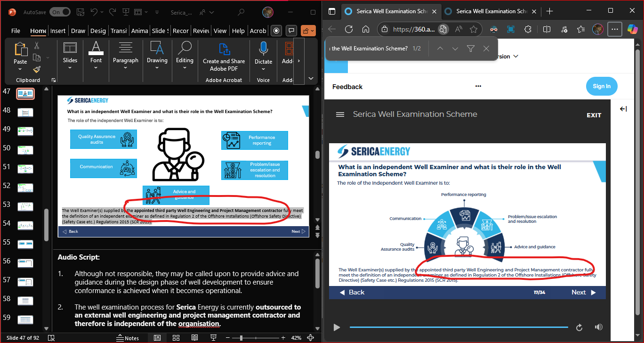The image size is (644, 343).
Task: Click the Cut scissors icon
Action: 36,46
